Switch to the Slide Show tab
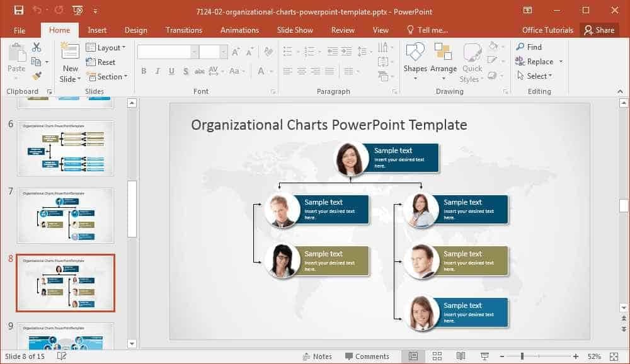This screenshot has width=630, height=364. pos(294,30)
